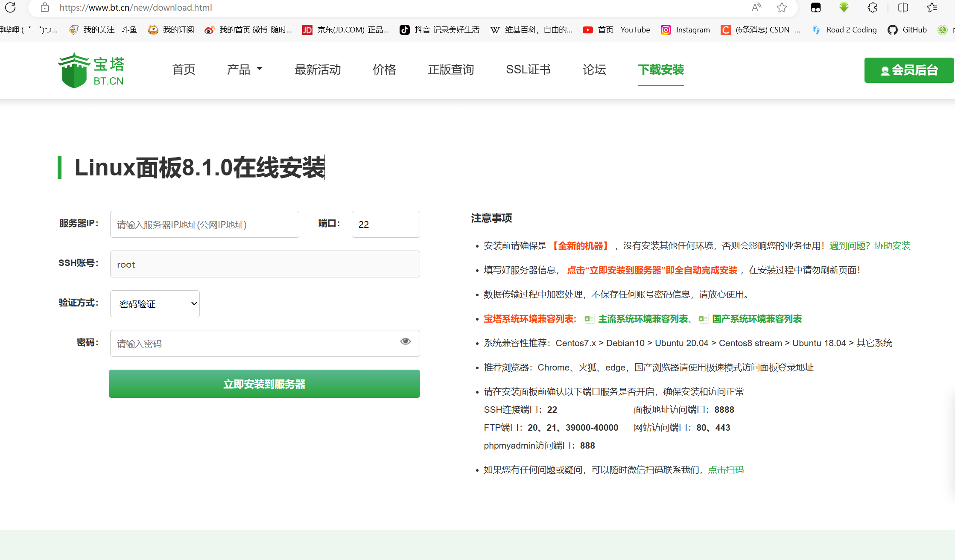Click the 端口 port input field
This screenshot has height=560, width=955.
[x=386, y=224]
